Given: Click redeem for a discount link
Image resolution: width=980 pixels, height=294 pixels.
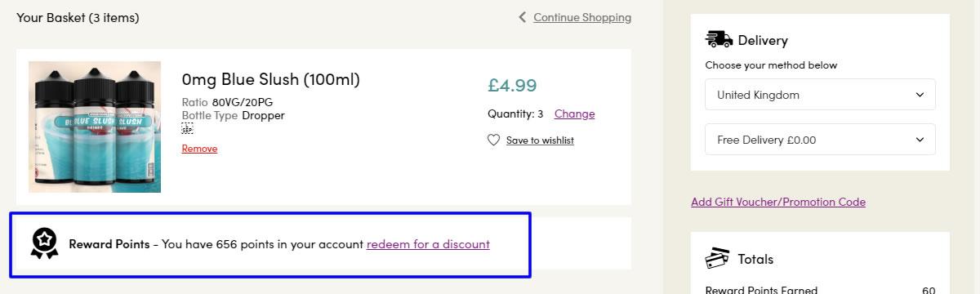Looking at the screenshot, I should [x=428, y=243].
